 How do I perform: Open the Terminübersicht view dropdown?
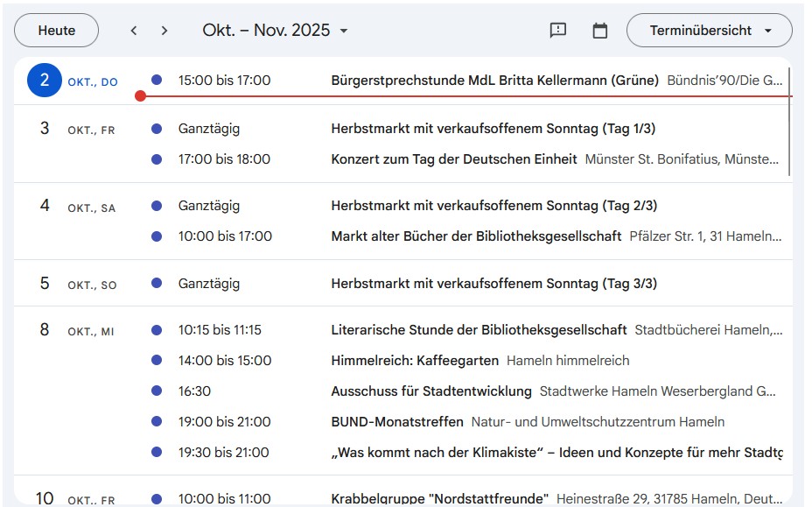point(710,31)
